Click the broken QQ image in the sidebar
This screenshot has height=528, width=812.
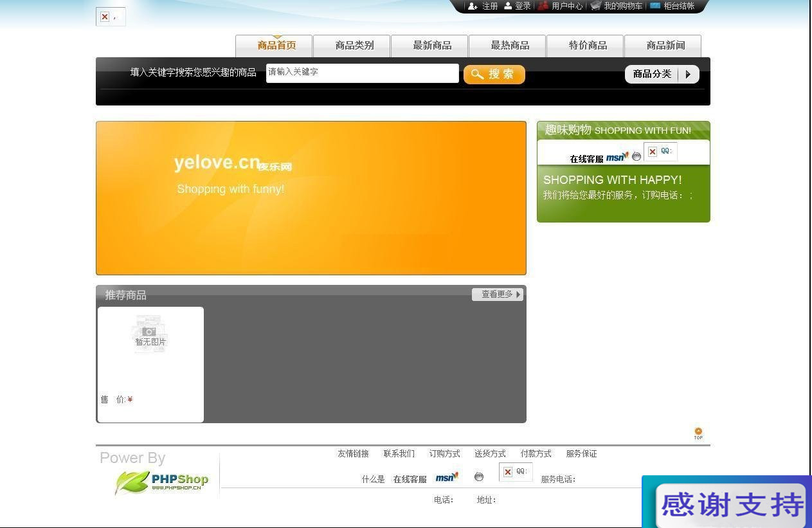tap(660, 151)
